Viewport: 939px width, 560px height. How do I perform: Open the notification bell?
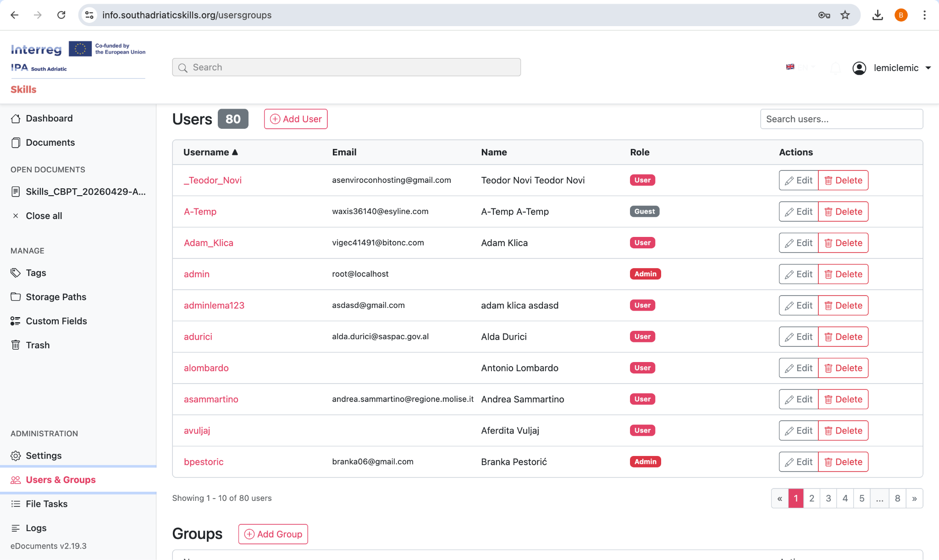coord(835,68)
